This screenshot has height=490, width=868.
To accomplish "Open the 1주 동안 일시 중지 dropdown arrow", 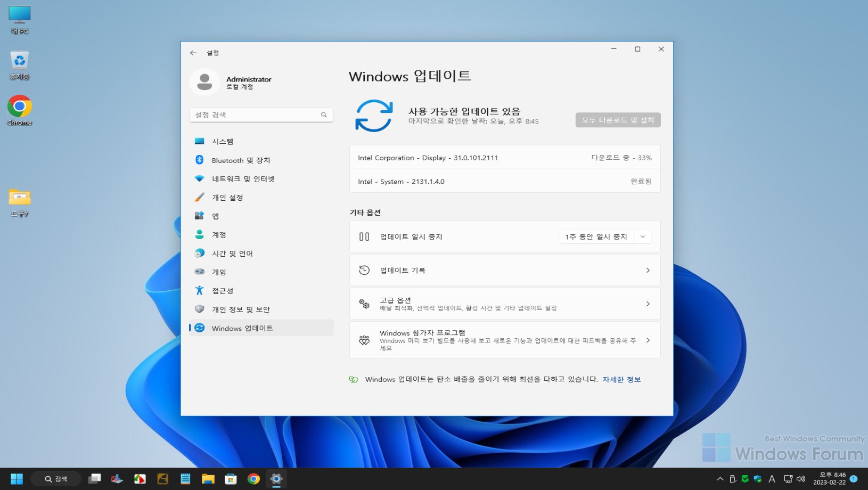I will point(643,236).
